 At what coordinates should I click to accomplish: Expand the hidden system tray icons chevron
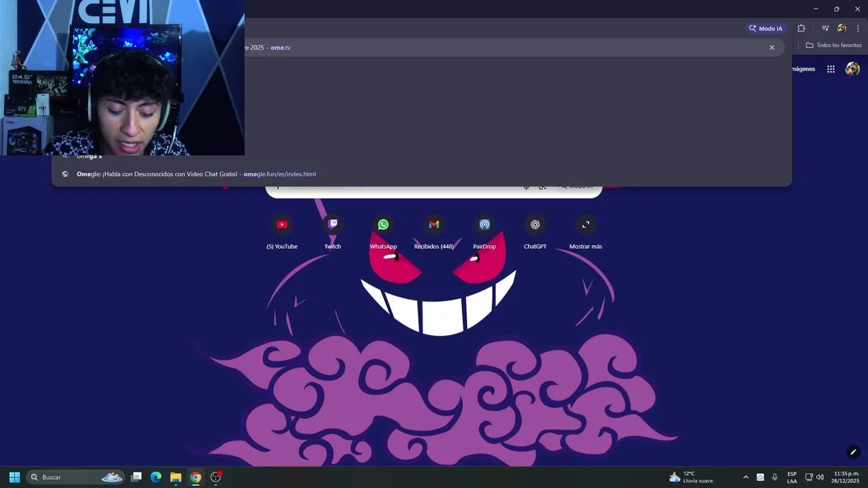tap(746, 477)
